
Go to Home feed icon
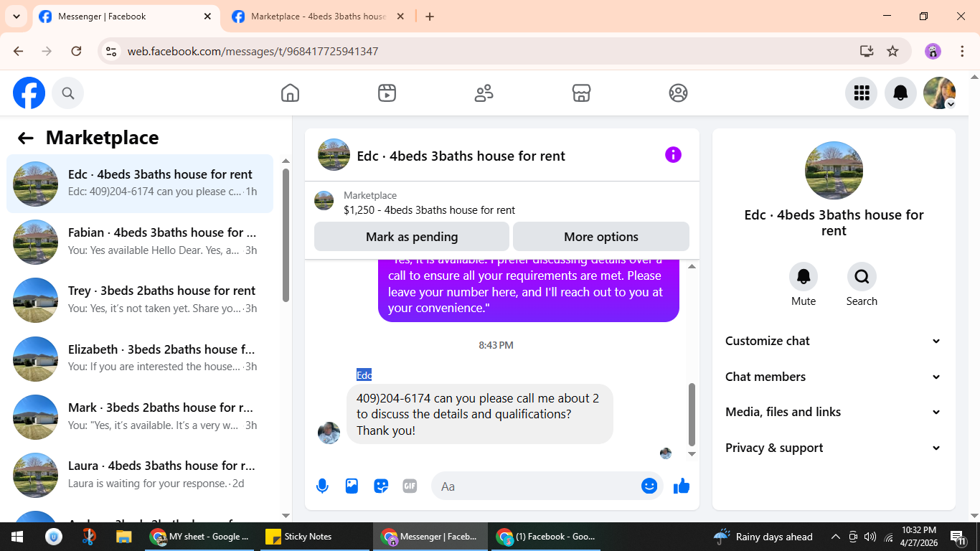[x=290, y=93]
